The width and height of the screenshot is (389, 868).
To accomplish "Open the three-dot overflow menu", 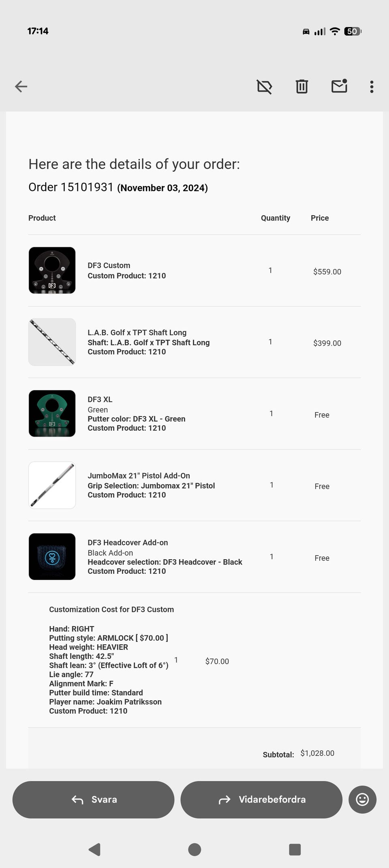I will (372, 87).
